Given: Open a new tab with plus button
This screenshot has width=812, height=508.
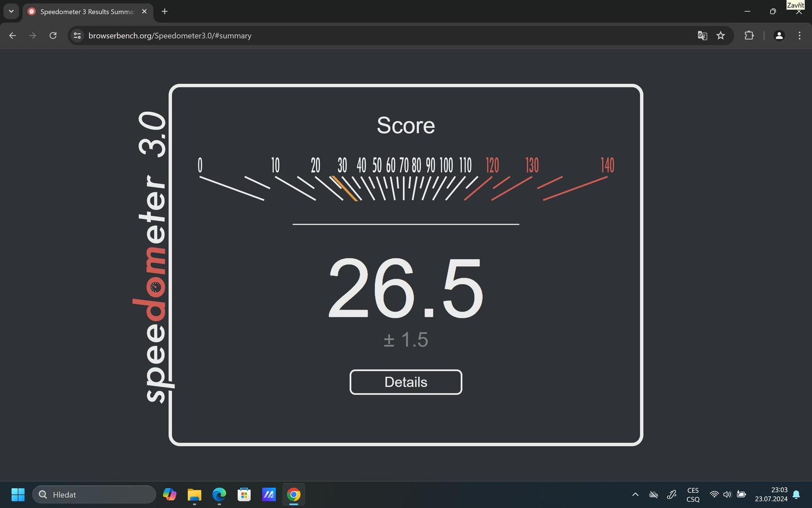Looking at the screenshot, I should pos(164,11).
